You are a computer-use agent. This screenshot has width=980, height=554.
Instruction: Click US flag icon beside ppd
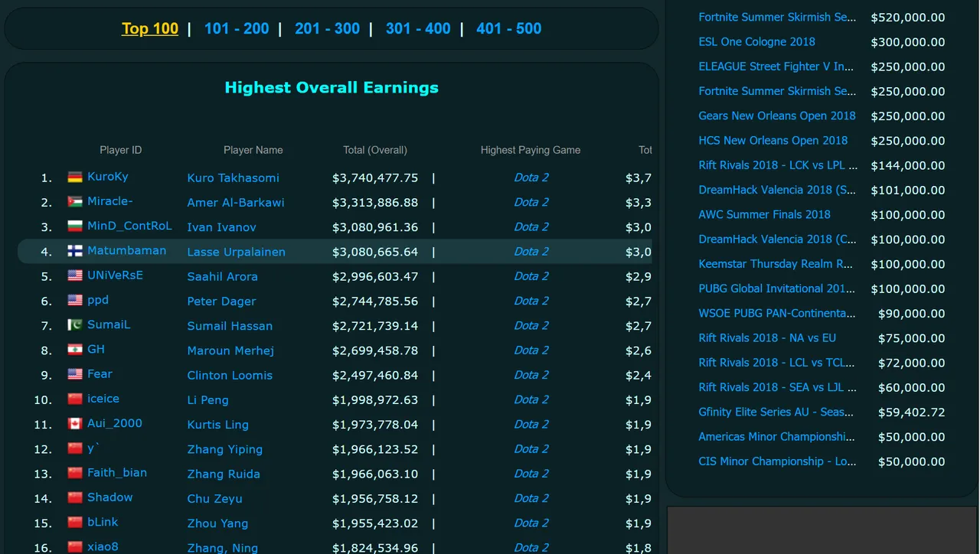pos(75,301)
